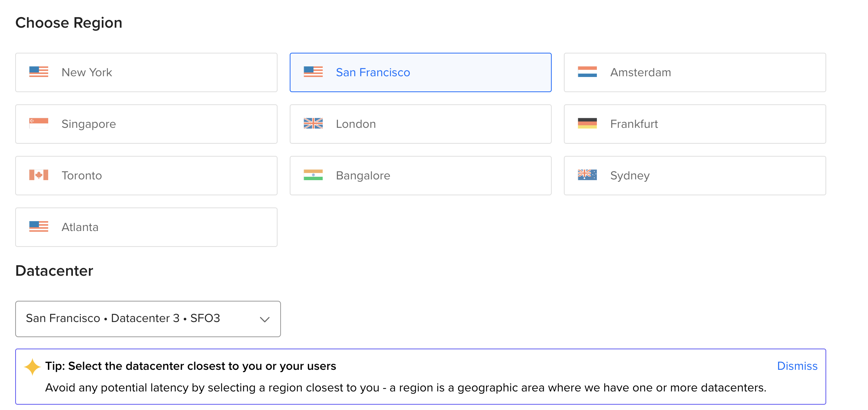Click the yellow sparkle tip icon

coord(32,367)
